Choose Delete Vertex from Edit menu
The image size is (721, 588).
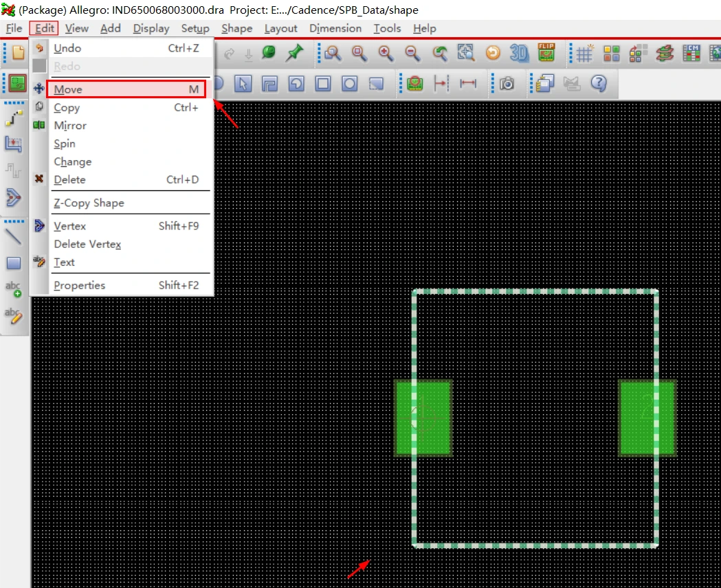pyautogui.click(x=122, y=244)
